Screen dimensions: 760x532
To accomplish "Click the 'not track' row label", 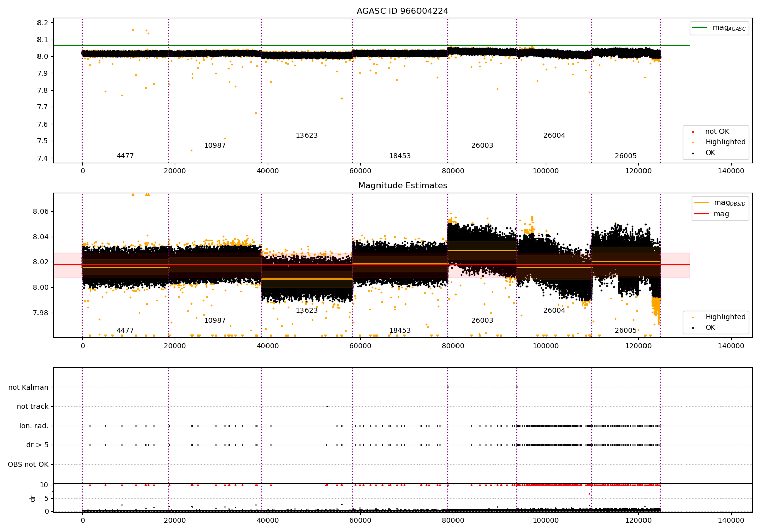I will pos(32,407).
